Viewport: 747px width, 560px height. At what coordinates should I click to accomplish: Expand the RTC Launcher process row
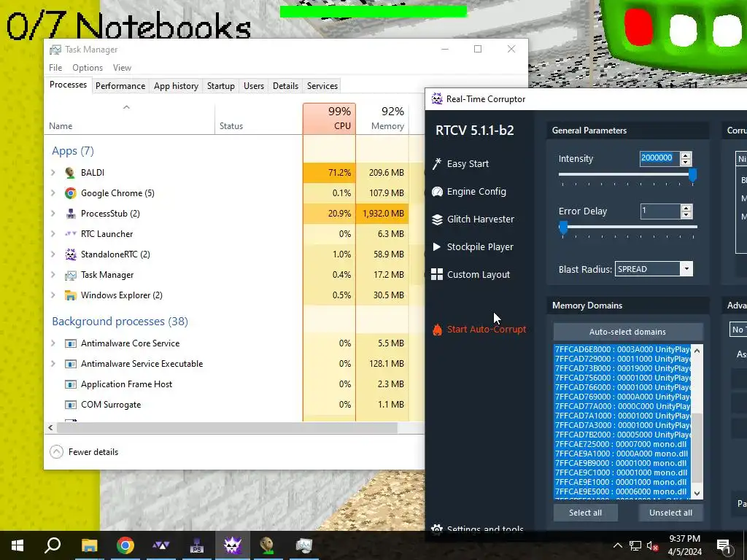coord(53,234)
